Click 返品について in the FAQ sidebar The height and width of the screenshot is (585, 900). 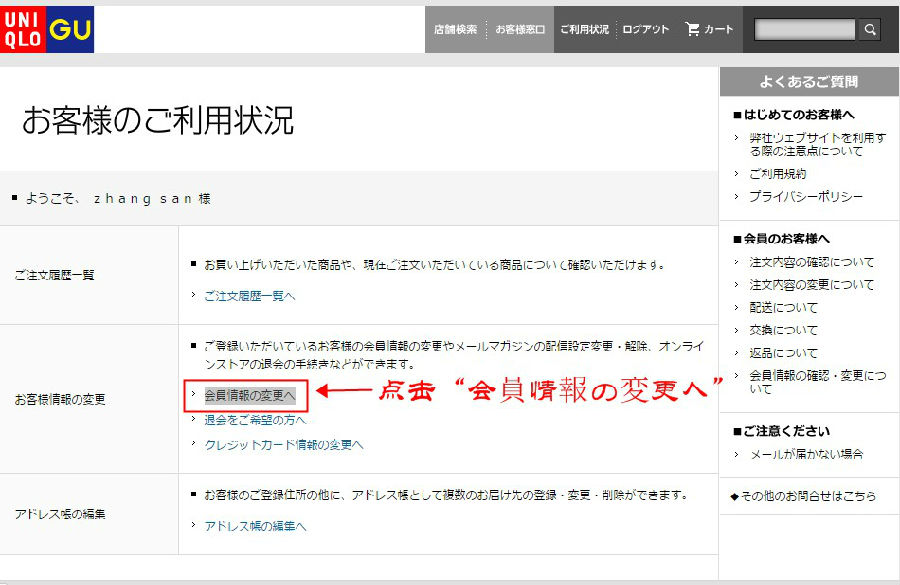point(783,353)
